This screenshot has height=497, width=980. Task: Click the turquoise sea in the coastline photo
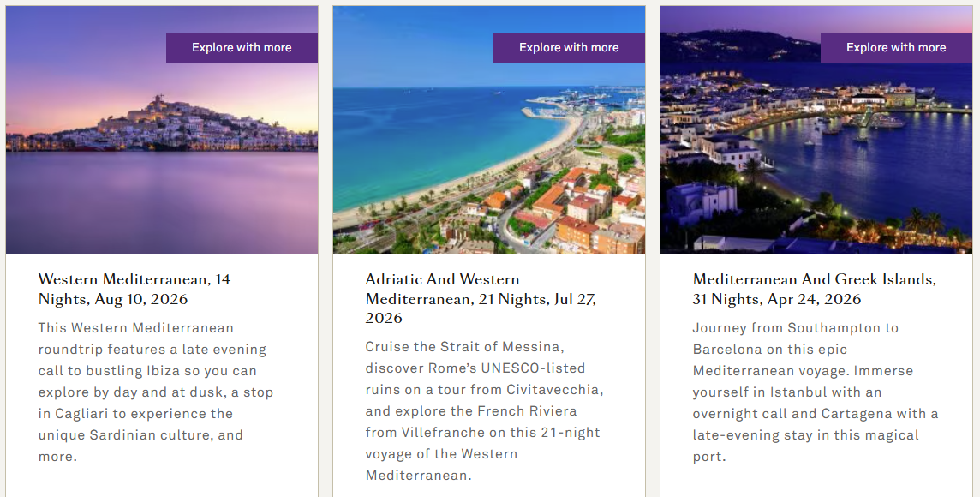(411, 146)
